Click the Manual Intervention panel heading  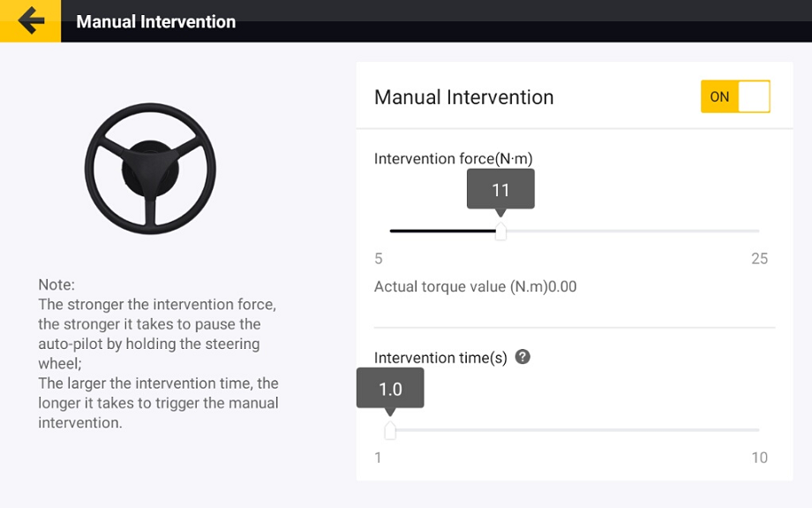(x=464, y=97)
